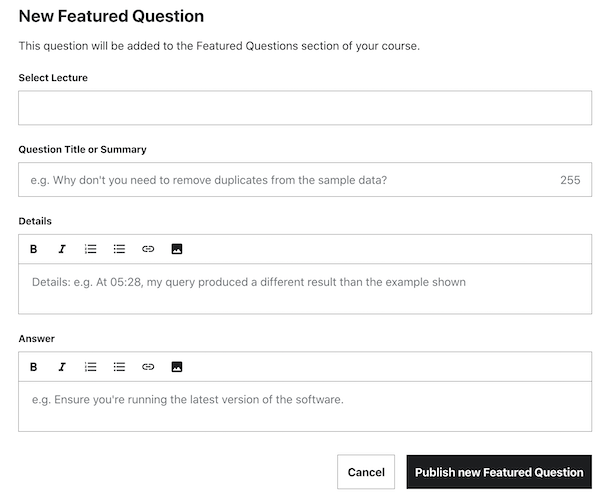Image resolution: width=600 pixels, height=495 pixels.
Task: Insert numbered list in Details editor
Action: click(90, 249)
